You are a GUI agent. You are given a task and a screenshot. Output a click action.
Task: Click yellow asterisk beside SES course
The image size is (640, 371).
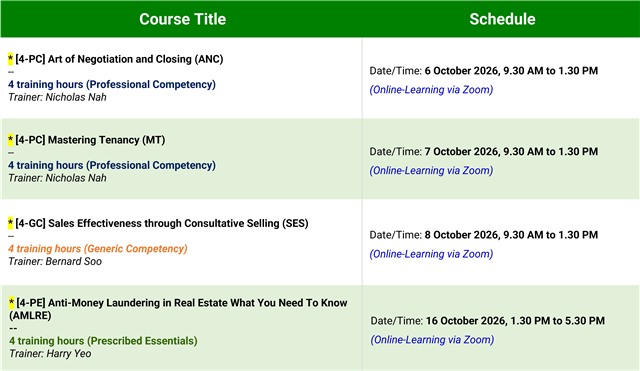pyautogui.click(x=11, y=224)
